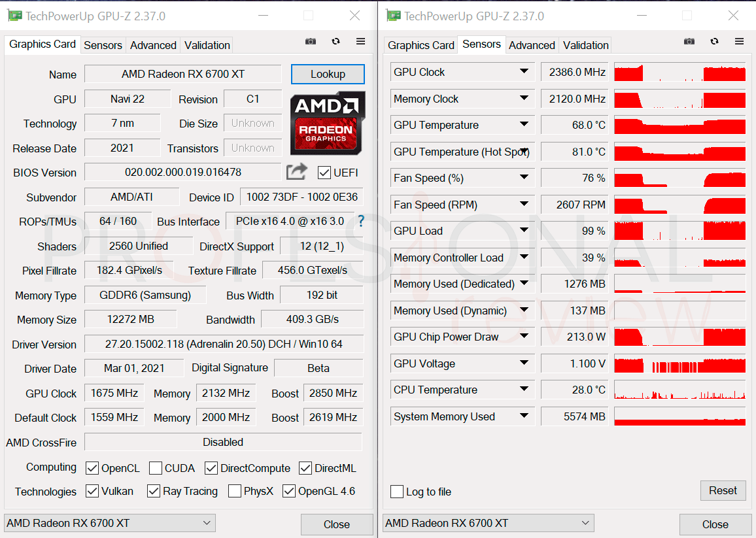Click the GPU-Z app icon in right title bar
Viewport: 756px width, 538px height.
click(394, 16)
